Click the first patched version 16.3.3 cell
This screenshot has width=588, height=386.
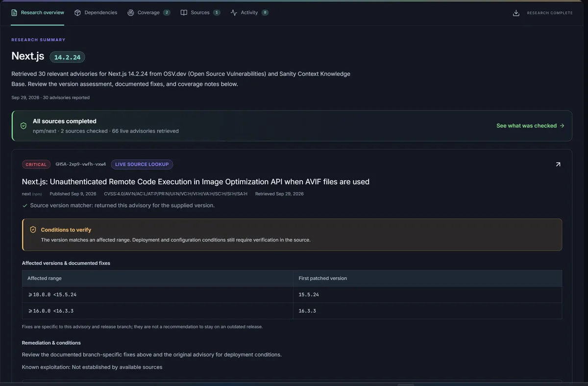(427, 311)
